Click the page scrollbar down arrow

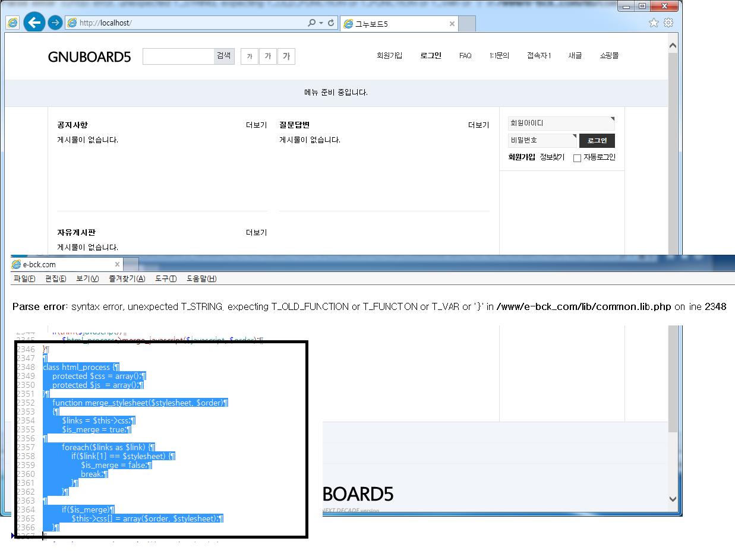point(673,499)
